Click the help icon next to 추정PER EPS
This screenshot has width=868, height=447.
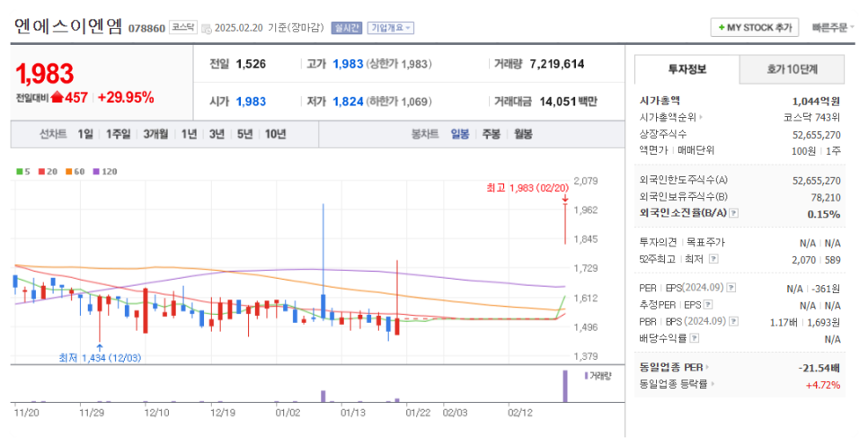[x=707, y=305]
